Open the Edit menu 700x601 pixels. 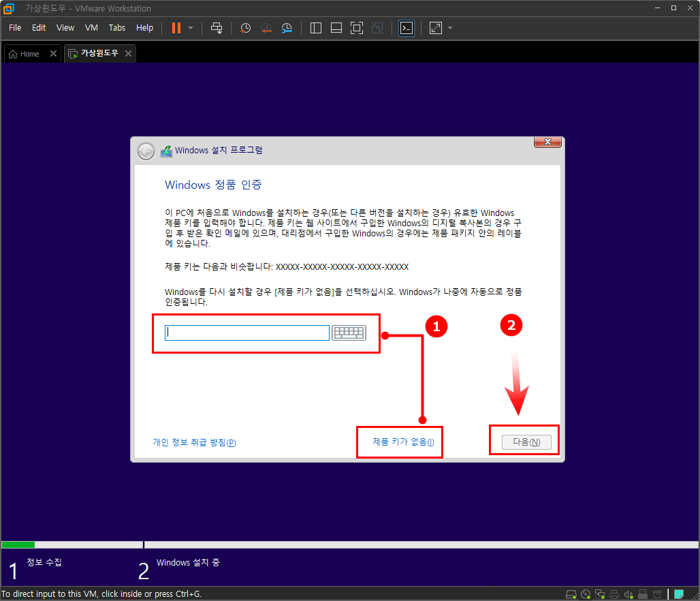point(39,28)
